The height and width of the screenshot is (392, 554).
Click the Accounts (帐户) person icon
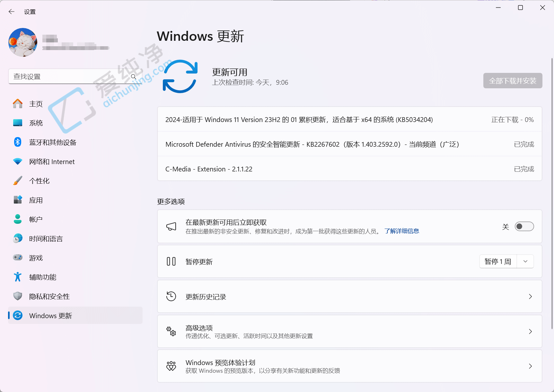(18, 219)
